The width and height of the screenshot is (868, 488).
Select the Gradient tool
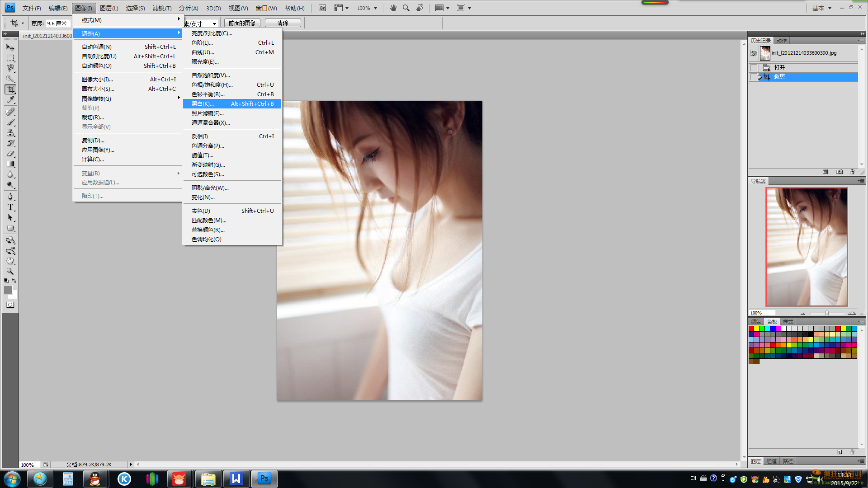(10, 164)
